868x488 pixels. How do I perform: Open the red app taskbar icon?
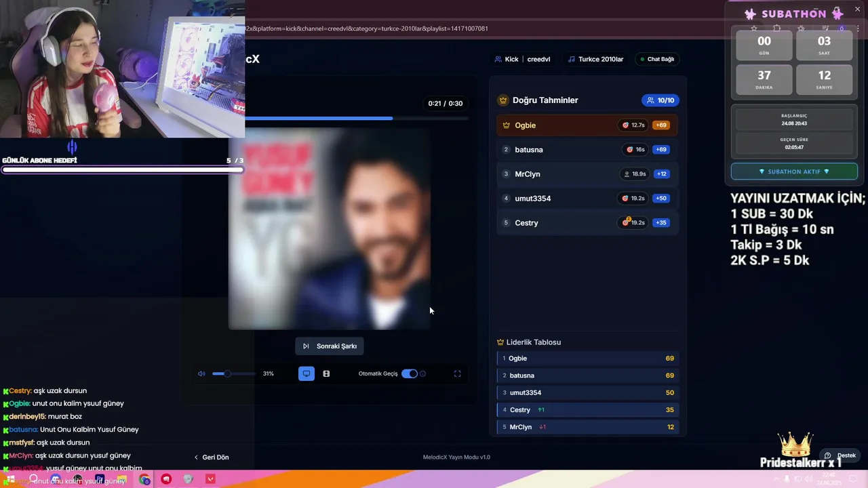(x=166, y=479)
